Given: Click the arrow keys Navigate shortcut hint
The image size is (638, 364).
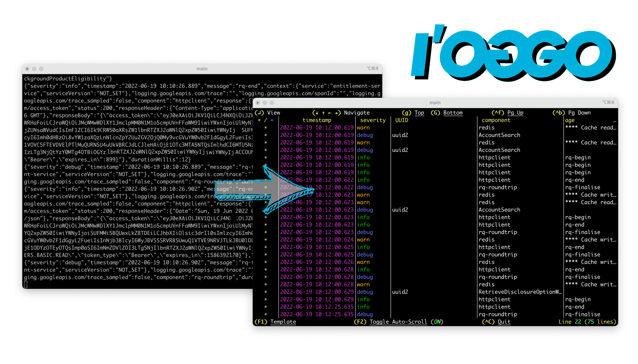Looking at the screenshot, I should coord(326,113).
